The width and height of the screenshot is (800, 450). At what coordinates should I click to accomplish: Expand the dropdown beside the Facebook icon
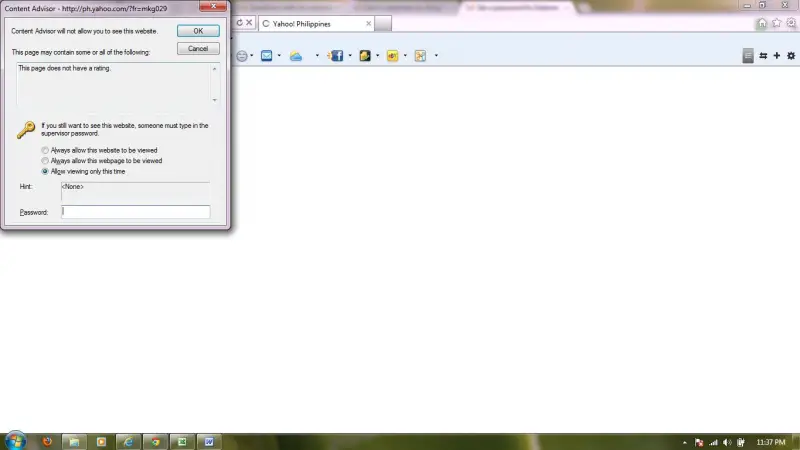pyautogui.click(x=350, y=56)
